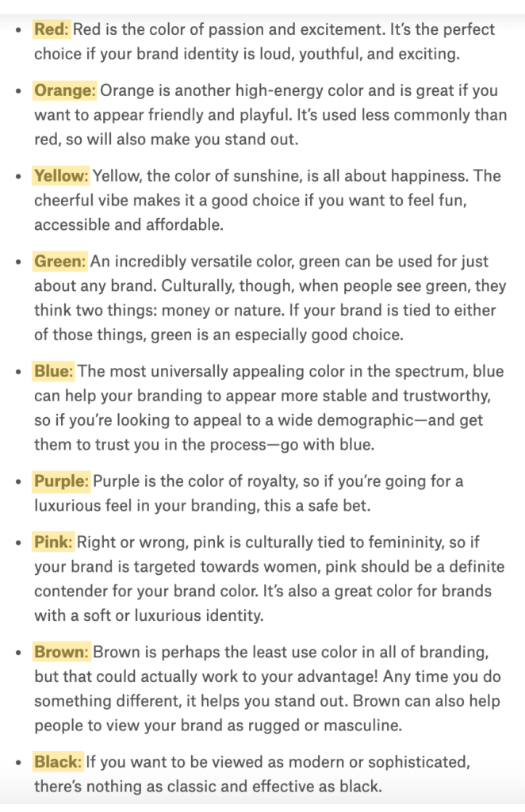Click the bullet point before Pink
This screenshot has height=812, width=525.
click(17, 543)
